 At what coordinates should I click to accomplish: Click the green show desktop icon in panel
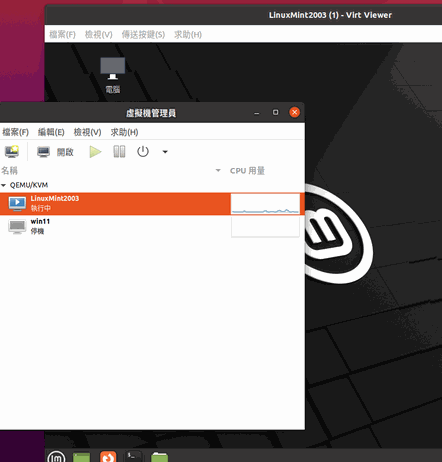pos(82,457)
